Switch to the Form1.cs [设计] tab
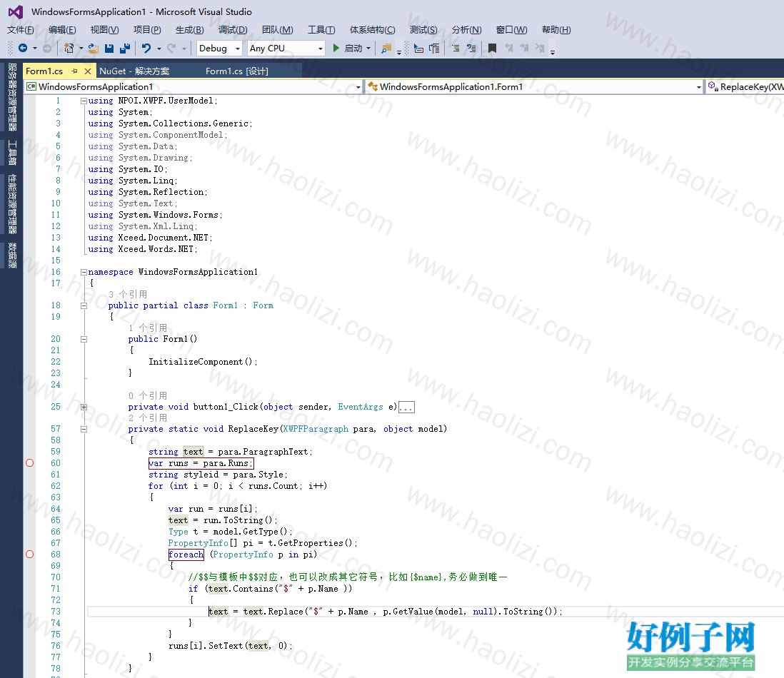The height and width of the screenshot is (678, 784). (237, 71)
